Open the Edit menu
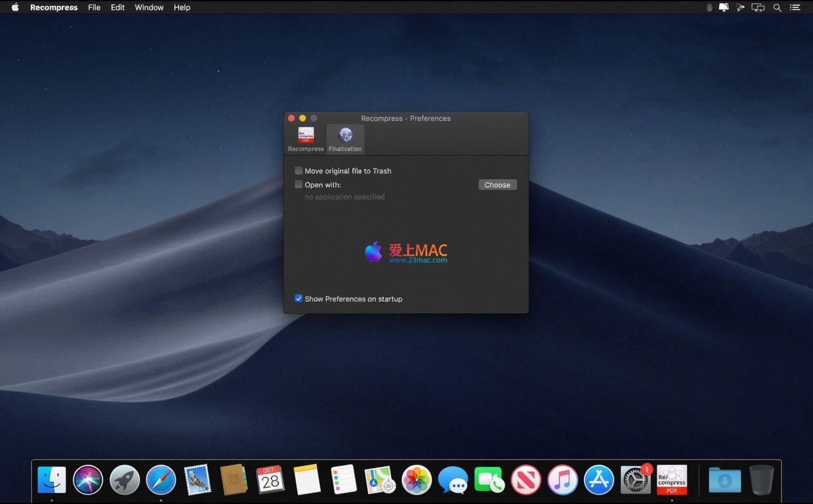This screenshot has width=813, height=504. pos(118,8)
